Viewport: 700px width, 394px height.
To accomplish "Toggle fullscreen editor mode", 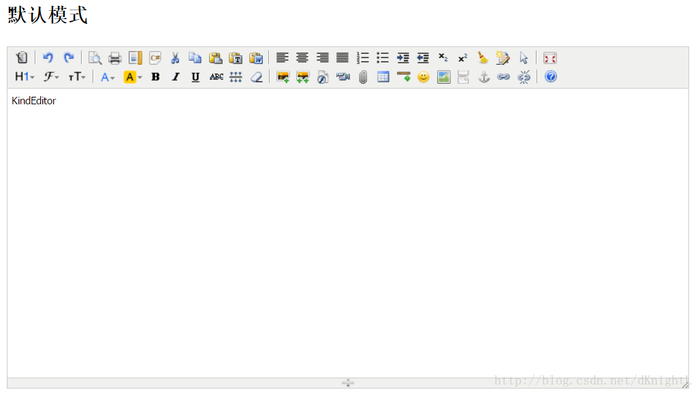I will pos(550,58).
